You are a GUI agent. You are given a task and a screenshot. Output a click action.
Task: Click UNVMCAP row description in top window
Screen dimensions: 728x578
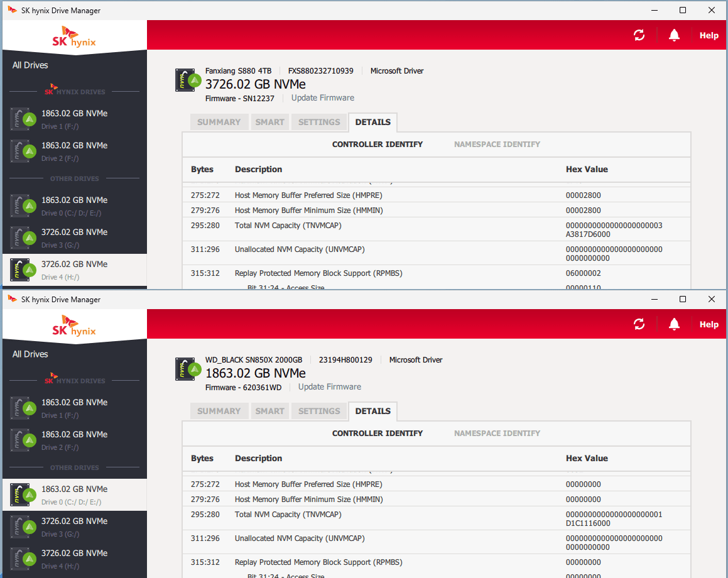pyautogui.click(x=300, y=249)
